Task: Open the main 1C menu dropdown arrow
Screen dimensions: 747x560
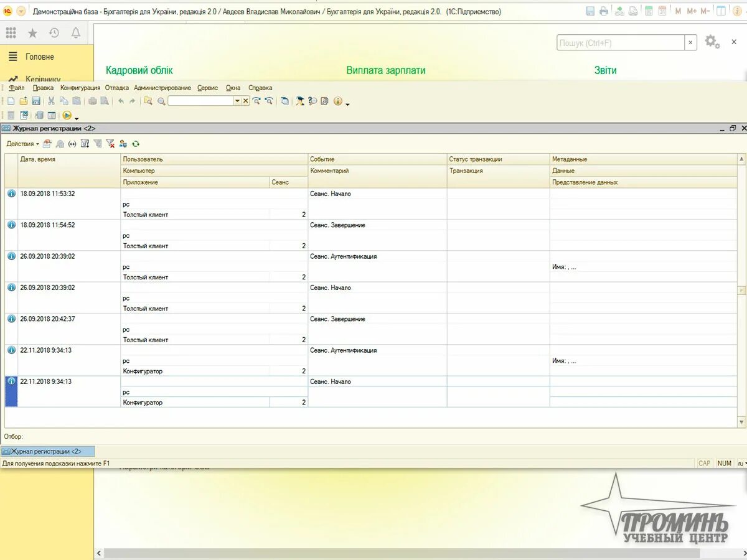Action: [x=21, y=11]
